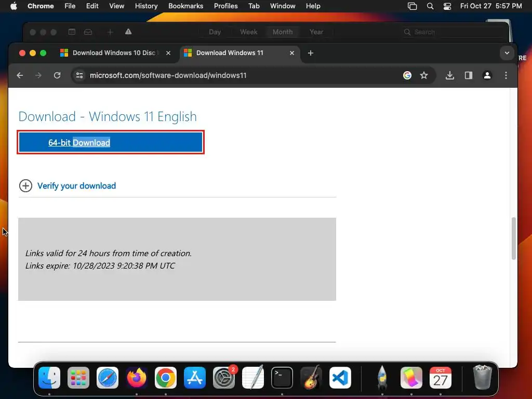Close the Download Windows 11 tab
The width and height of the screenshot is (532, 399).
[x=292, y=53]
